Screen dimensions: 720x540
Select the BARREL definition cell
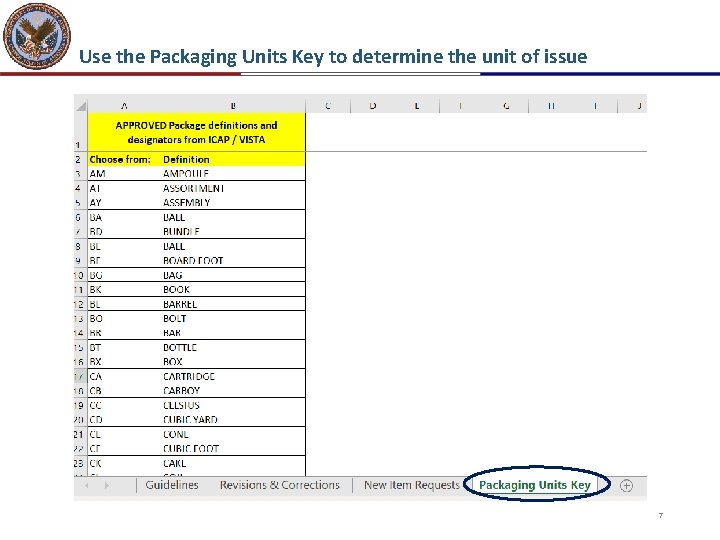click(233, 304)
